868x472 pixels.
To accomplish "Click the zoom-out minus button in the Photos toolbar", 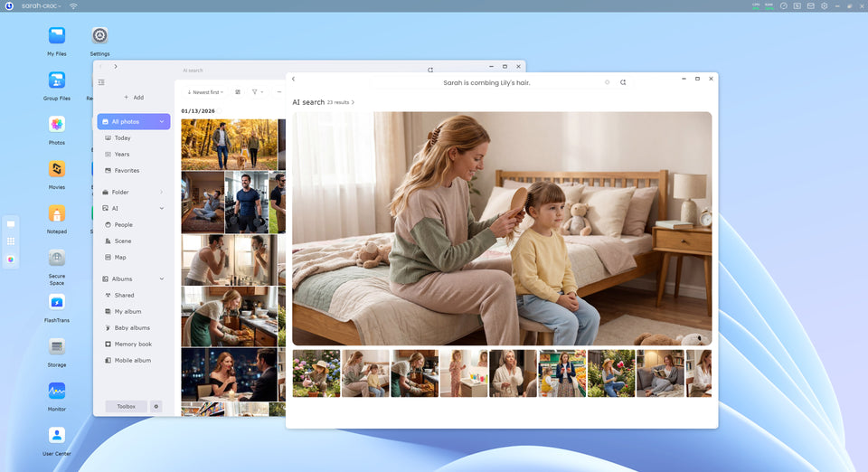I will [279, 92].
